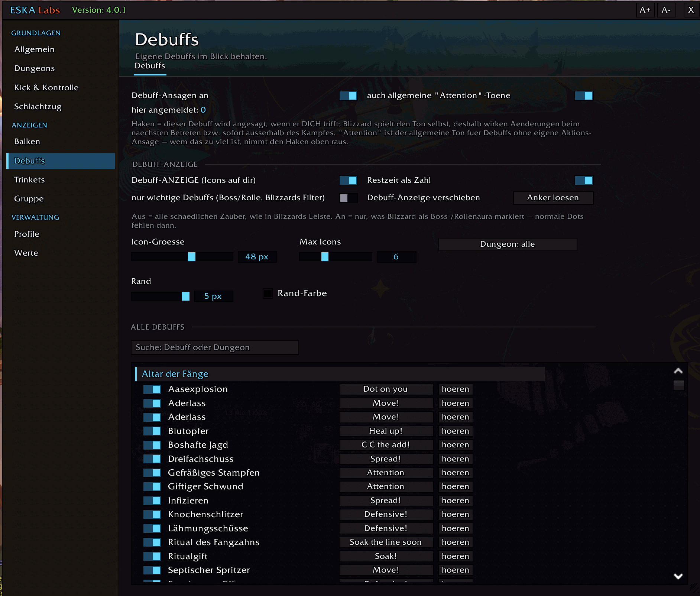
Task: Click the scroll down arrow in debuff list
Action: [x=678, y=576]
